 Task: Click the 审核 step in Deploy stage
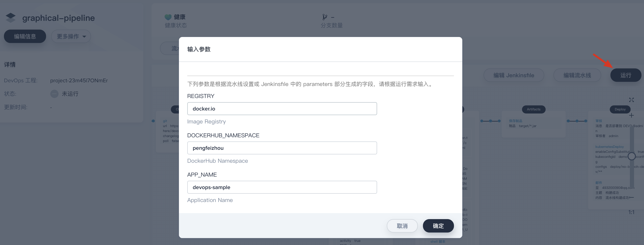(x=598, y=121)
